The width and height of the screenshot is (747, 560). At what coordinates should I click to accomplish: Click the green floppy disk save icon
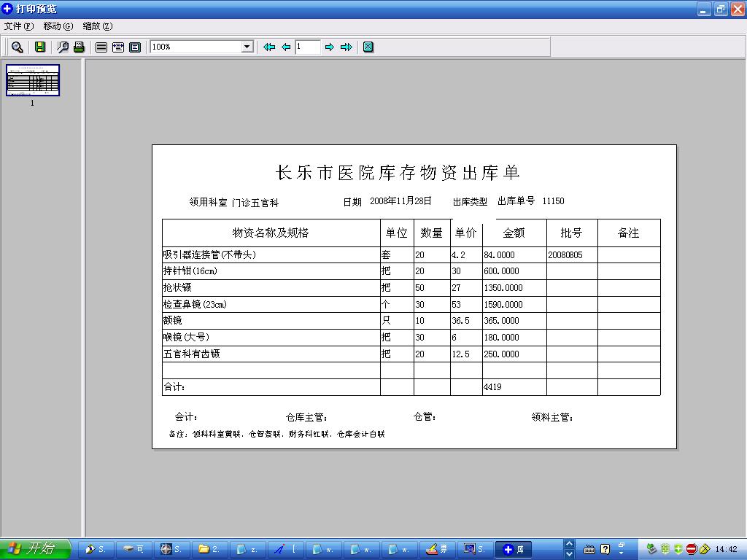(40, 47)
